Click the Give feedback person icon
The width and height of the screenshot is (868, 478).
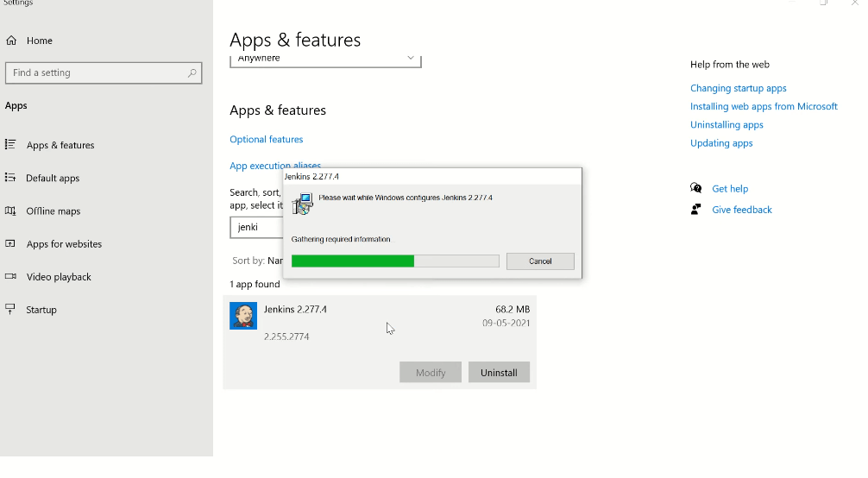coord(695,210)
